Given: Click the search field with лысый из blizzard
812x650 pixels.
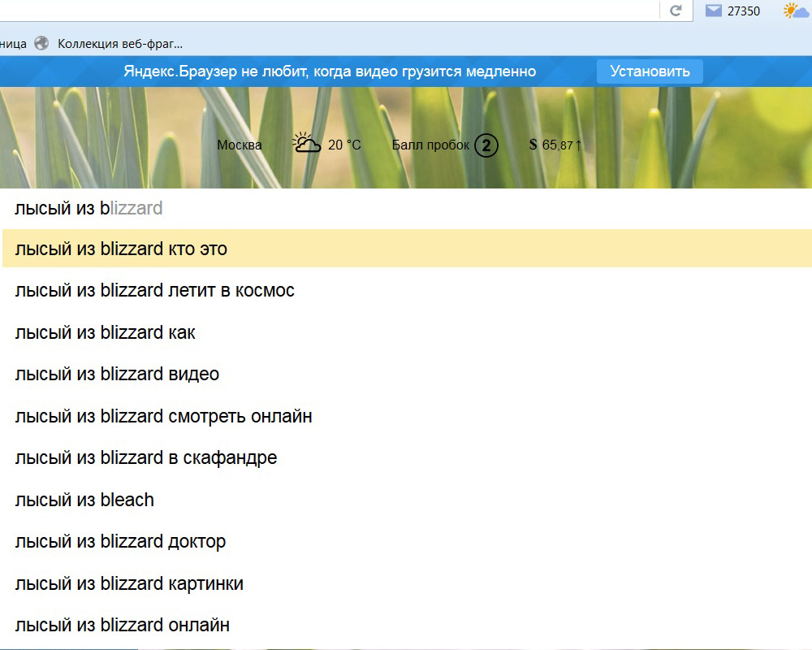Looking at the screenshot, I should 406,208.
